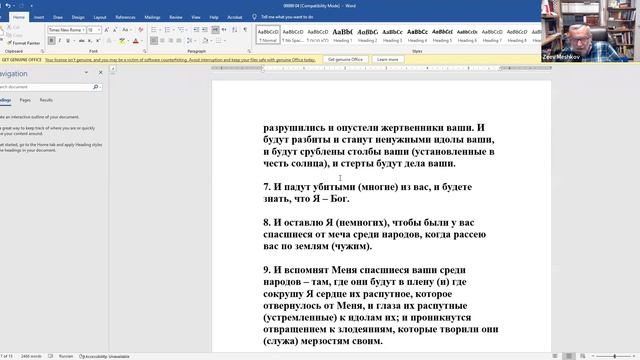
Task: Click the Undo icon in the title bar
Action: pos(7,6)
